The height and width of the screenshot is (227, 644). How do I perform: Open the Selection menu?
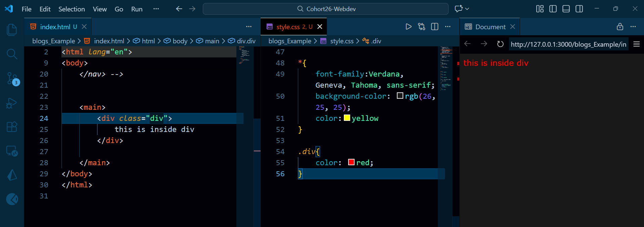point(72,9)
